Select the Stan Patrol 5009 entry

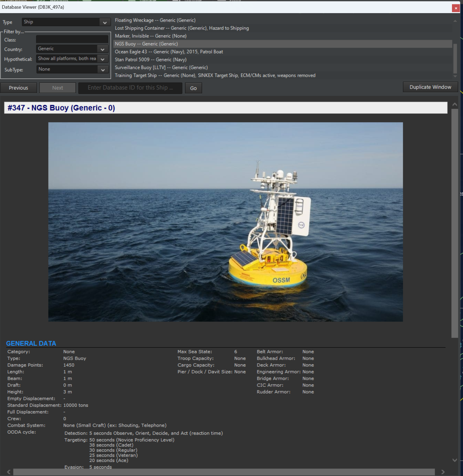pos(150,60)
